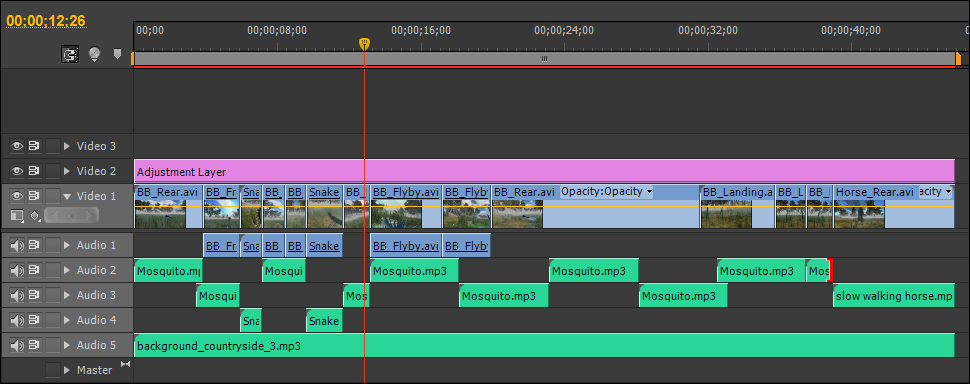Toggle sync lock for Audio 2
Image resolution: width=970 pixels, height=384 pixels.
coord(34,270)
